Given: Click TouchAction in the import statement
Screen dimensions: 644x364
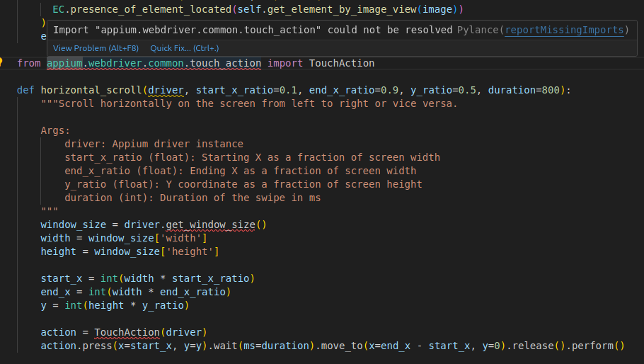Looking at the screenshot, I should point(341,63).
